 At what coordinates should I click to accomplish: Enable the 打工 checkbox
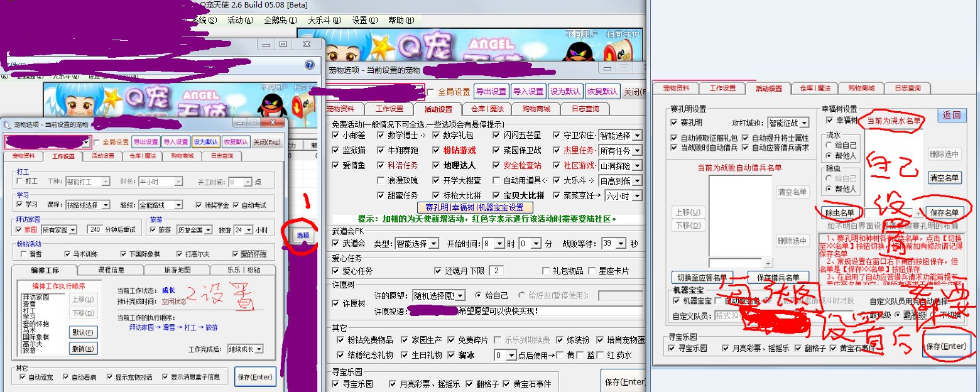tap(20, 182)
